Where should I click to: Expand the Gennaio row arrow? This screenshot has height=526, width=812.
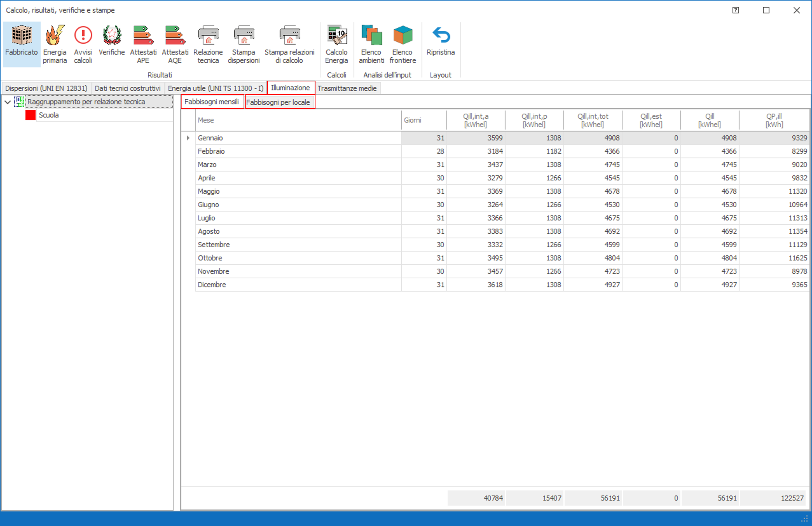click(188, 138)
